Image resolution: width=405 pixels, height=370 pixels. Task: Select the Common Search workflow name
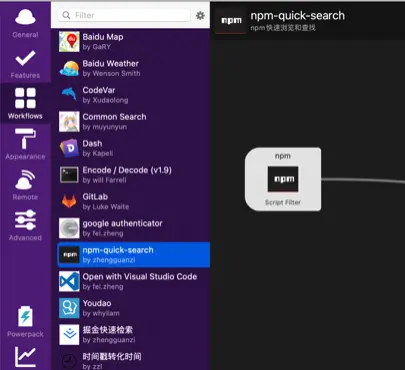(114, 117)
